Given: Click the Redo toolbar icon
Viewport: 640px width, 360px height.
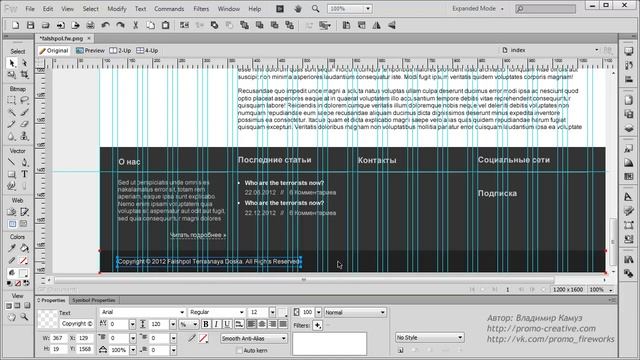Looking at the screenshot, I should click(x=120, y=25).
